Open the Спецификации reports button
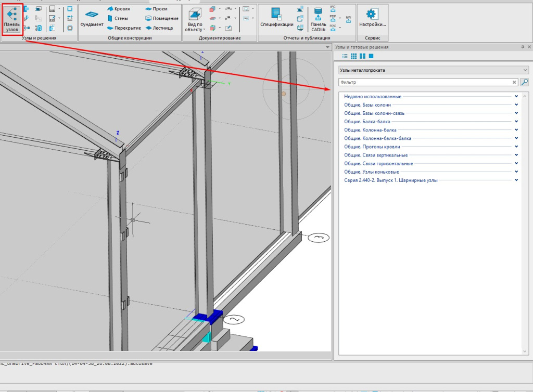533x392 pixels. [x=276, y=18]
